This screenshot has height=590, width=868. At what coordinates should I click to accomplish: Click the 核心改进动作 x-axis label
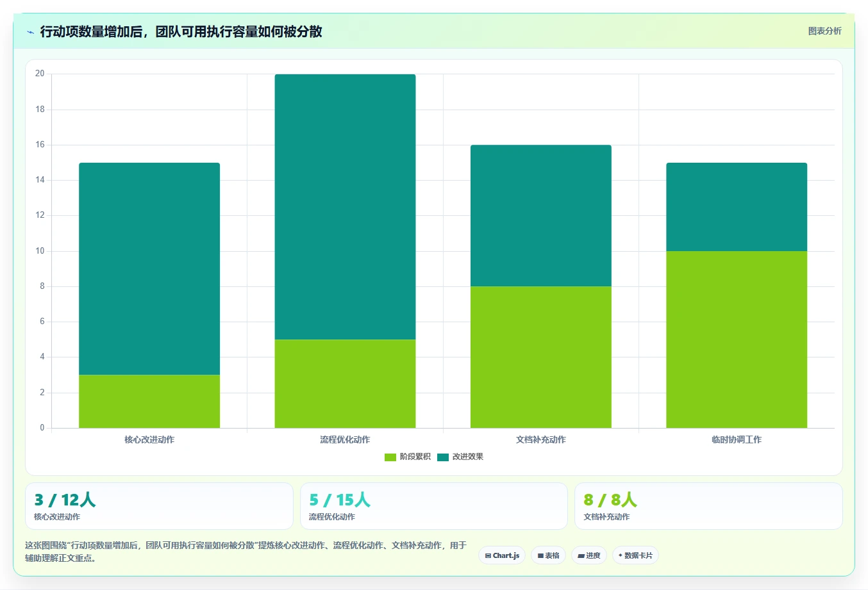149,439
